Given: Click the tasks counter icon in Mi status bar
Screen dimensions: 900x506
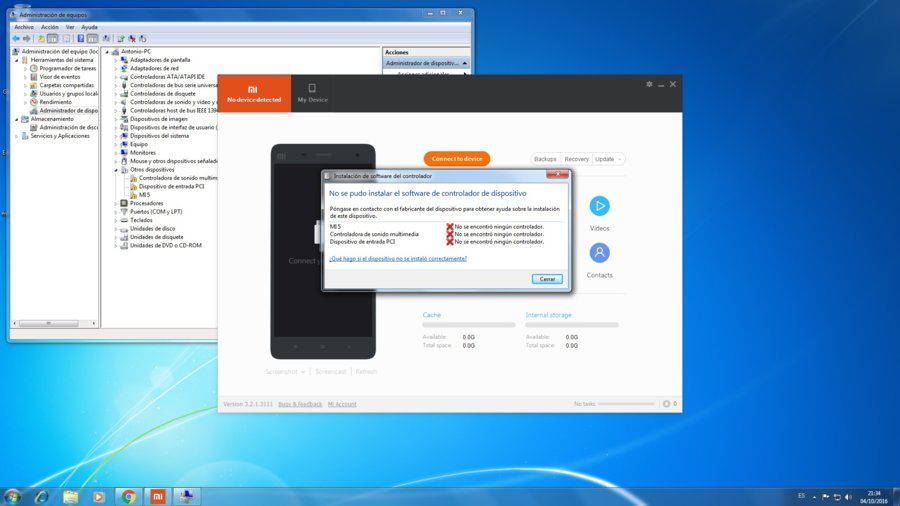Looking at the screenshot, I should tap(666, 404).
